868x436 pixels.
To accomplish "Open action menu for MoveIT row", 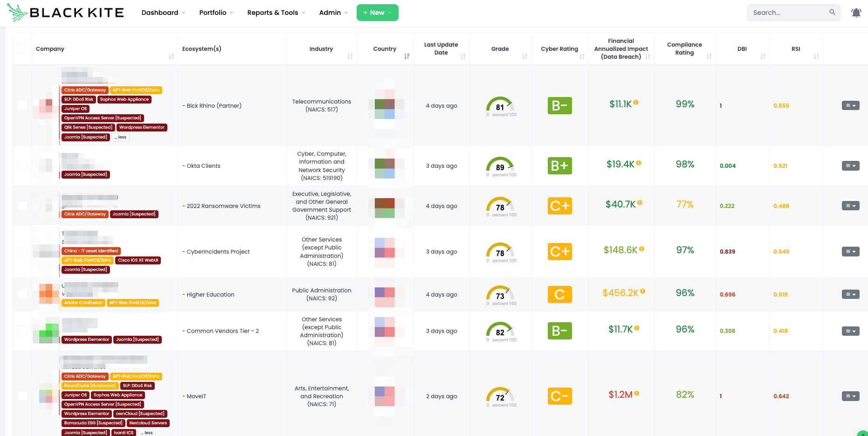I will (x=850, y=396).
